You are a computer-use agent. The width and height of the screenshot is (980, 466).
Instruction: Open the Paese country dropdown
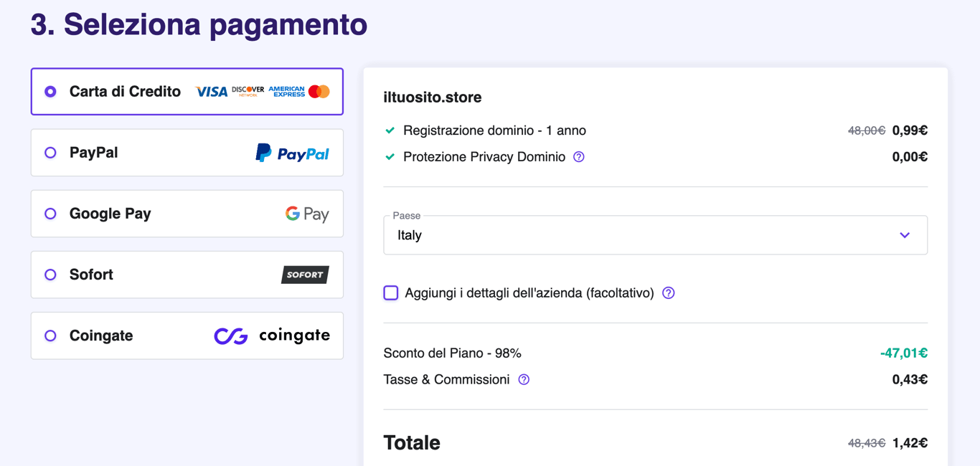654,234
